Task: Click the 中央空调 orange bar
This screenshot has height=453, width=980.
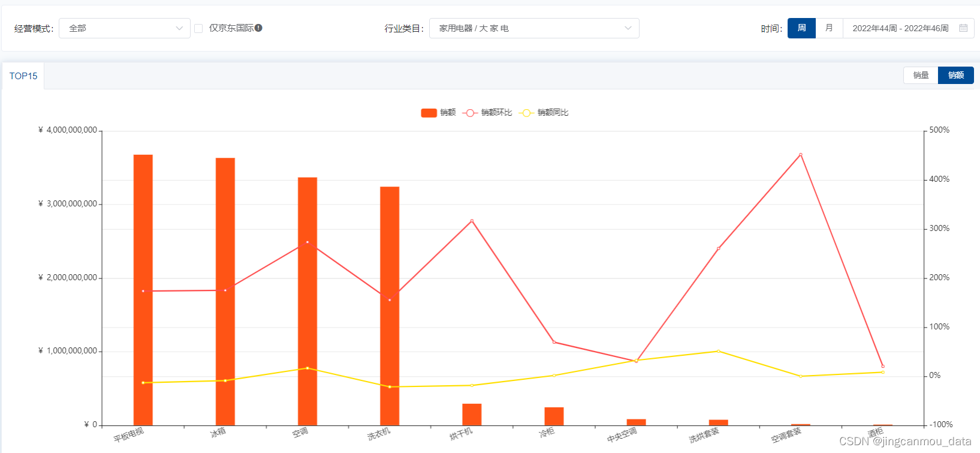Action: (636, 422)
